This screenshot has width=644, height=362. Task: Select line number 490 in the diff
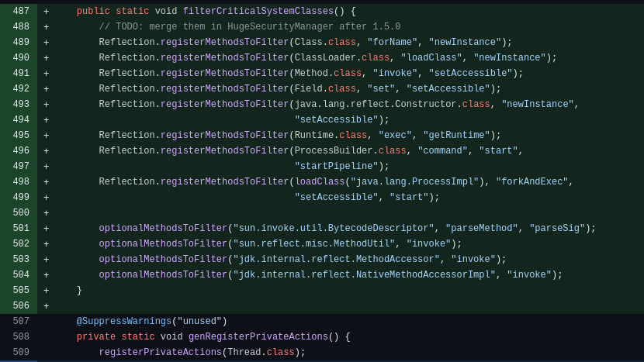pos(21,57)
